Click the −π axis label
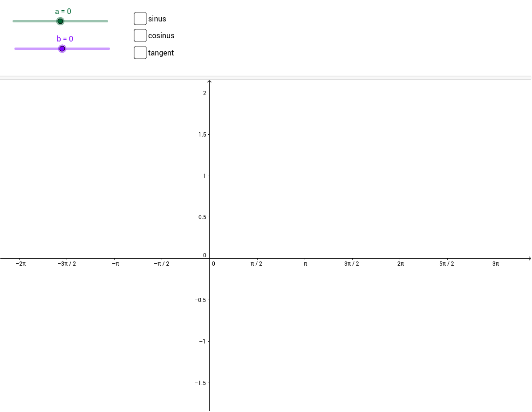This screenshot has height=412, width=532. click(x=116, y=264)
